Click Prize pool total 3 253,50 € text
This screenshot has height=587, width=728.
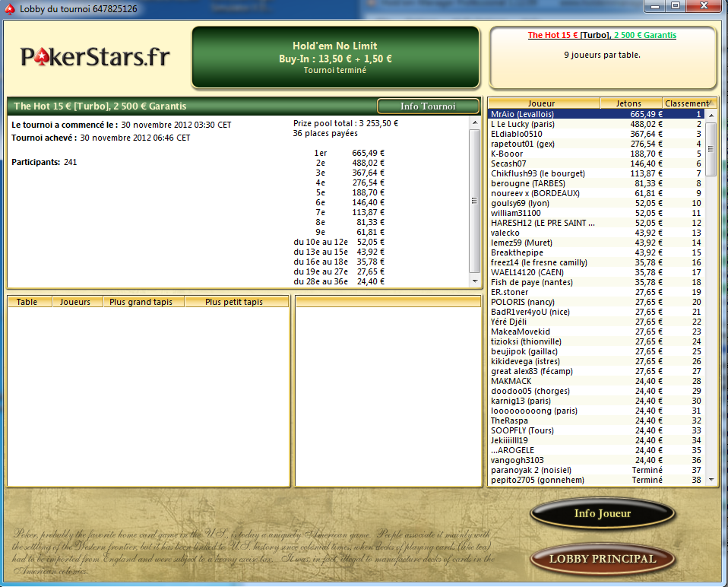pyautogui.click(x=346, y=123)
